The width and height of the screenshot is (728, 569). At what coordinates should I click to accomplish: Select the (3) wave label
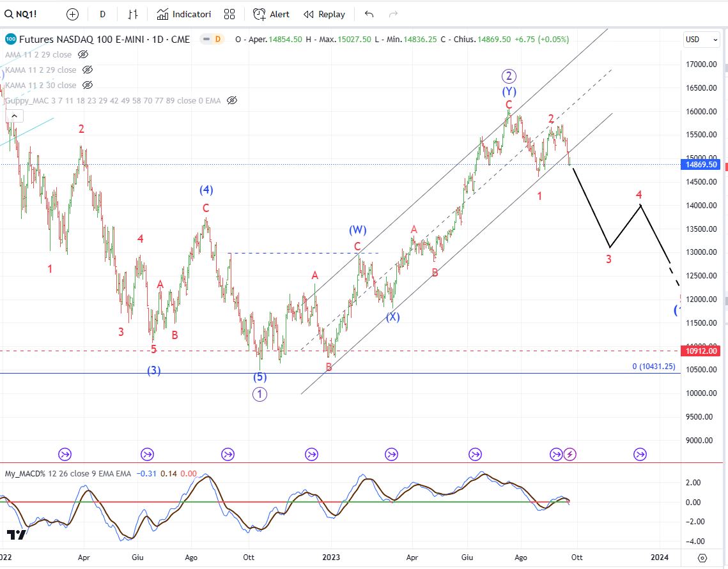click(x=154, y=370)
